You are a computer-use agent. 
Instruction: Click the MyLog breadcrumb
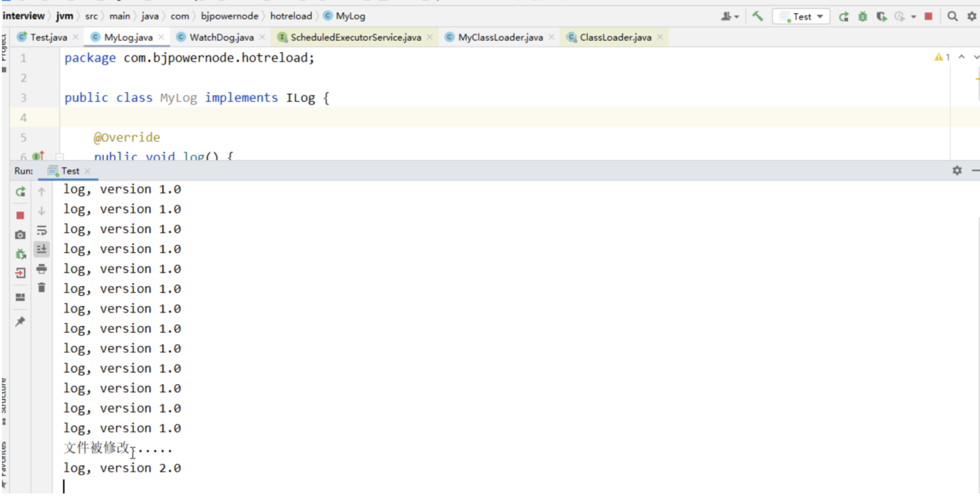pyautogui.click(x=344, y=16)
